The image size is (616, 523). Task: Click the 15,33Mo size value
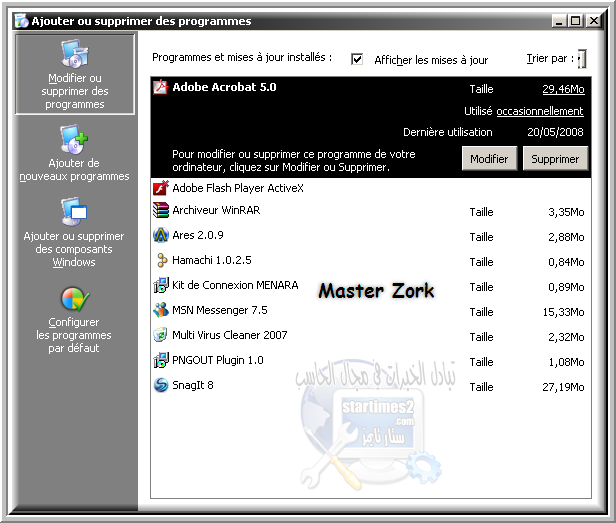[x=563, y=312]
